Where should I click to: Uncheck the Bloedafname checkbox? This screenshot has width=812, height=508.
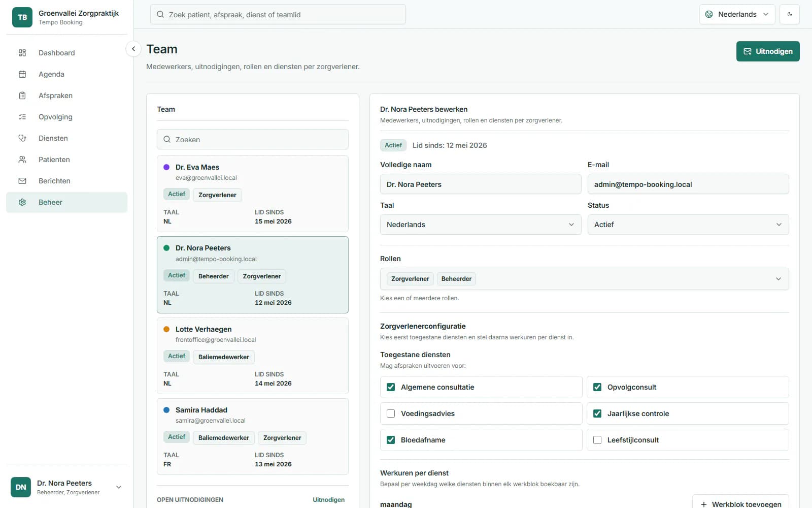(x=391, y=440)
